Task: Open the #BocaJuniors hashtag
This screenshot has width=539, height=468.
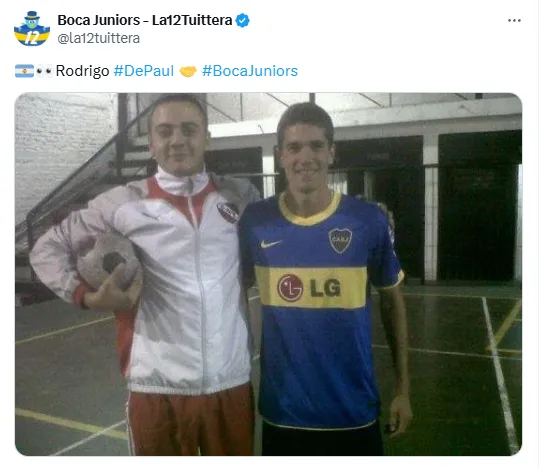Action: (250, 71)
